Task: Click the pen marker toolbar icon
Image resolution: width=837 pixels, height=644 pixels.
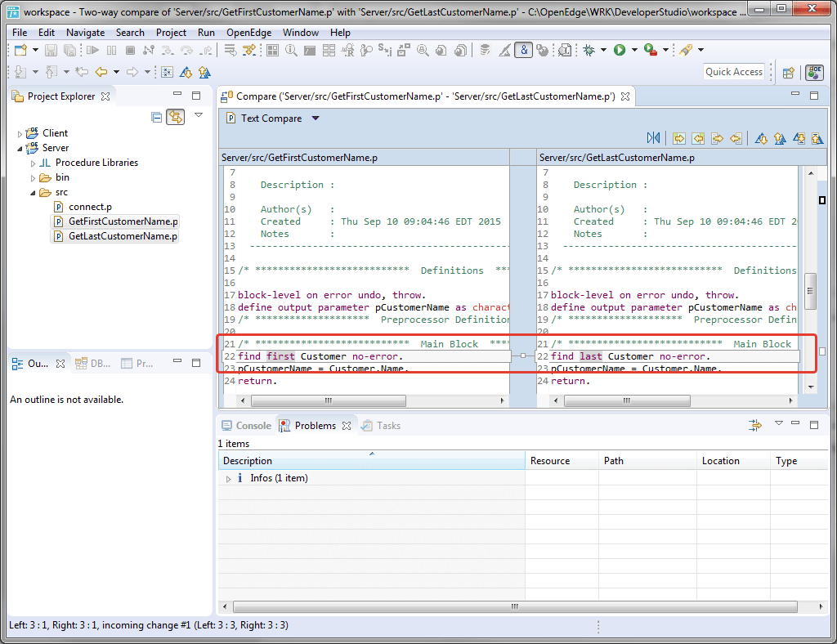Action: [686, 50]
